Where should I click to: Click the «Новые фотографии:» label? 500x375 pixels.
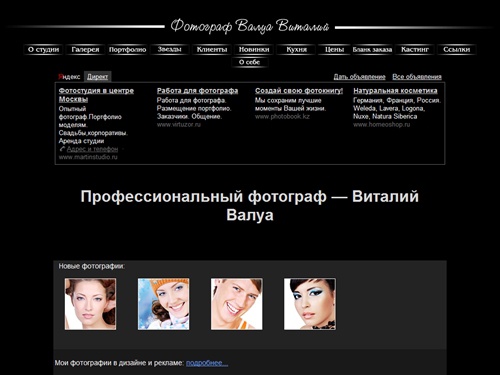(x=92, y=266)
